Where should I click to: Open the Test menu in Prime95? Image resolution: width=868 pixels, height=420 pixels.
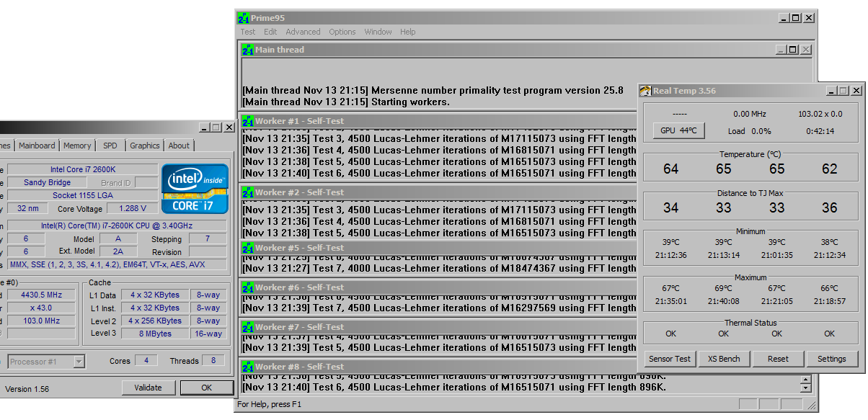tap(247, 32)
